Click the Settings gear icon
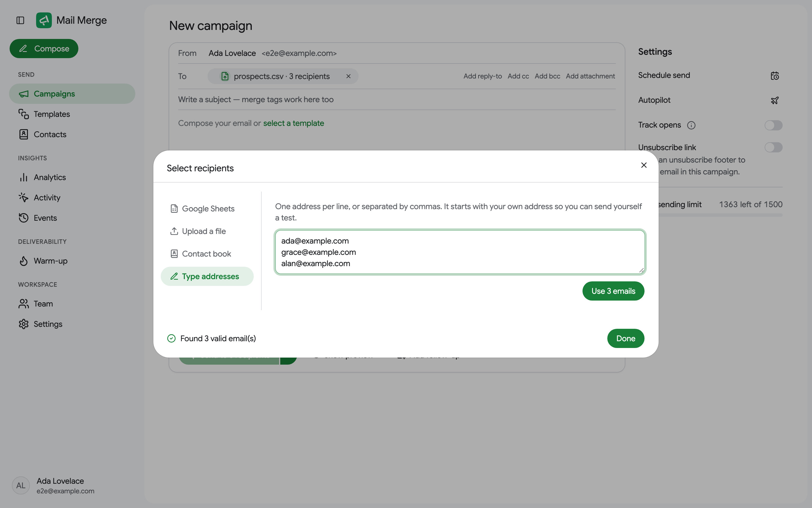 click(23, 324)
